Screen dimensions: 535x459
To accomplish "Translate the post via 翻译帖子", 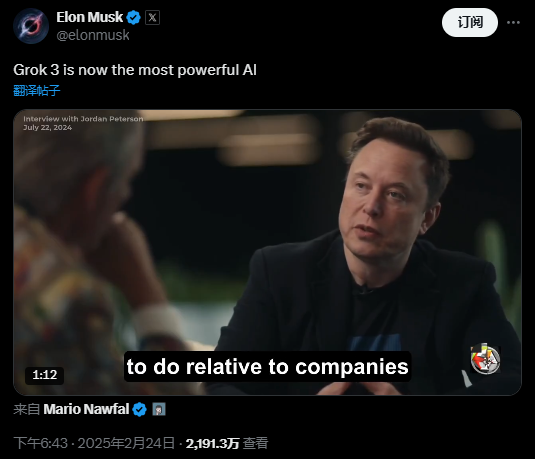I will 37,91.
